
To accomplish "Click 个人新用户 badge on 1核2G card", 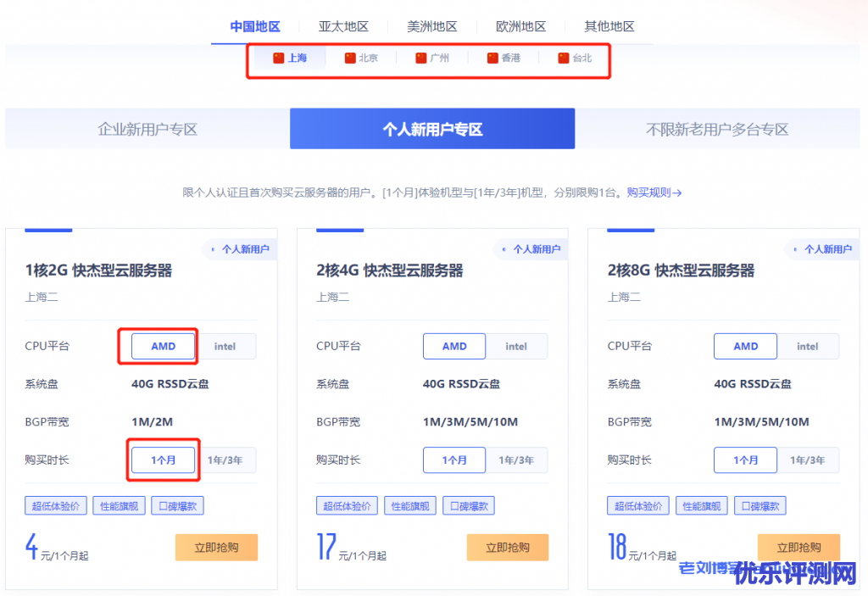I will (x=240, y=249).
